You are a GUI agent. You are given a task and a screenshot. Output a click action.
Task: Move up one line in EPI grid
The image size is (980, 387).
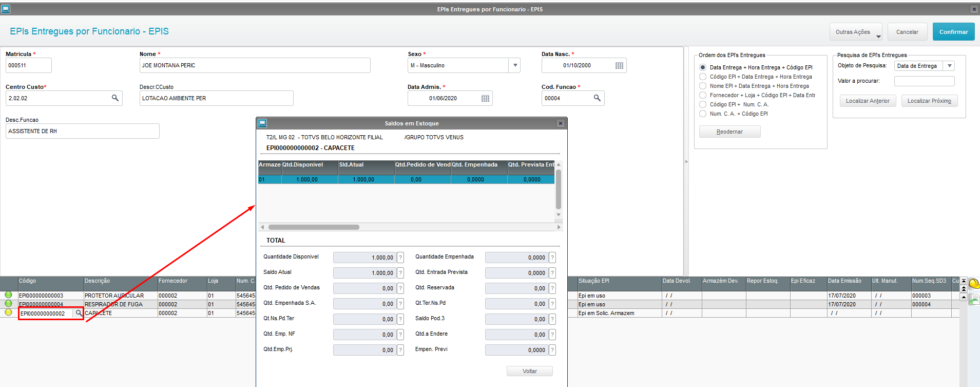[x=964, y=297]
